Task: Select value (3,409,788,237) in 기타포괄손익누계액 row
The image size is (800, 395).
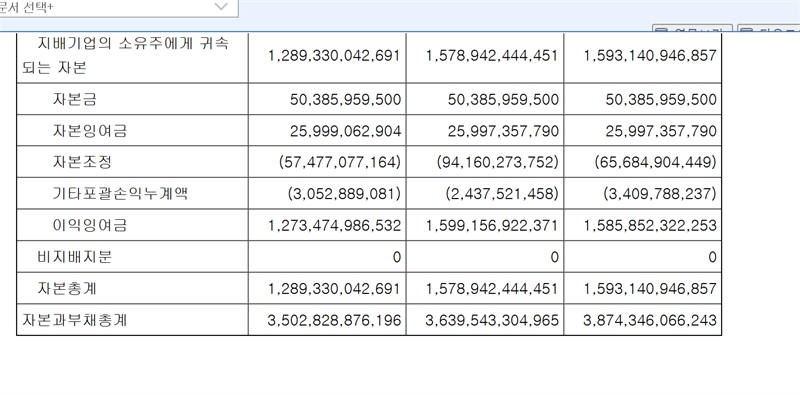Action: point(660,194)
